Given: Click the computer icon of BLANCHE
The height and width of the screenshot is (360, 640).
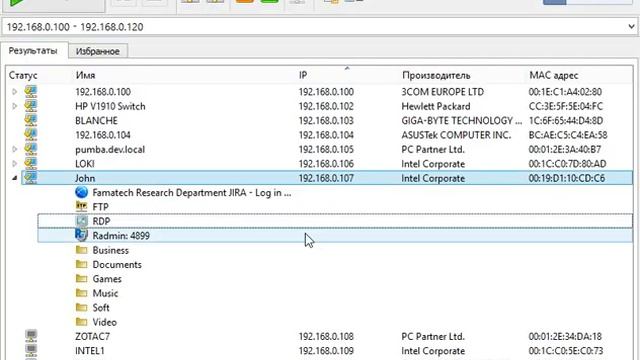Looking at the screenshot, I should tap(31, 120).
